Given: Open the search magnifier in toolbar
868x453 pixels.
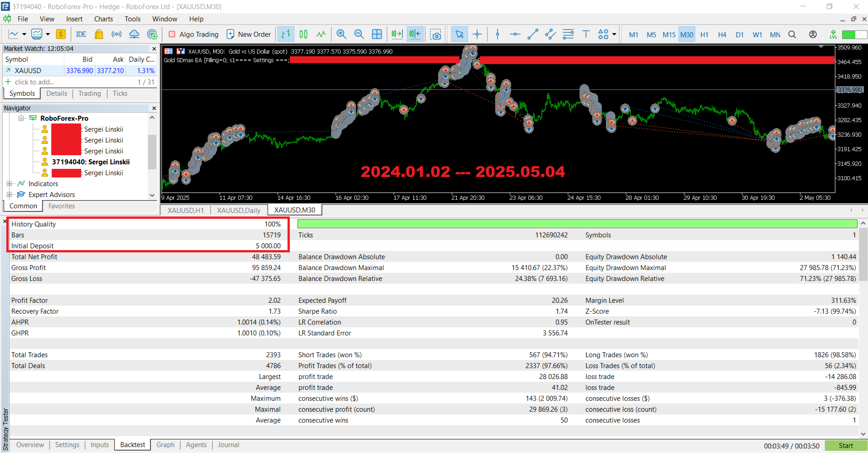Looking at the screenshot, I should click(x=792, y=34).
